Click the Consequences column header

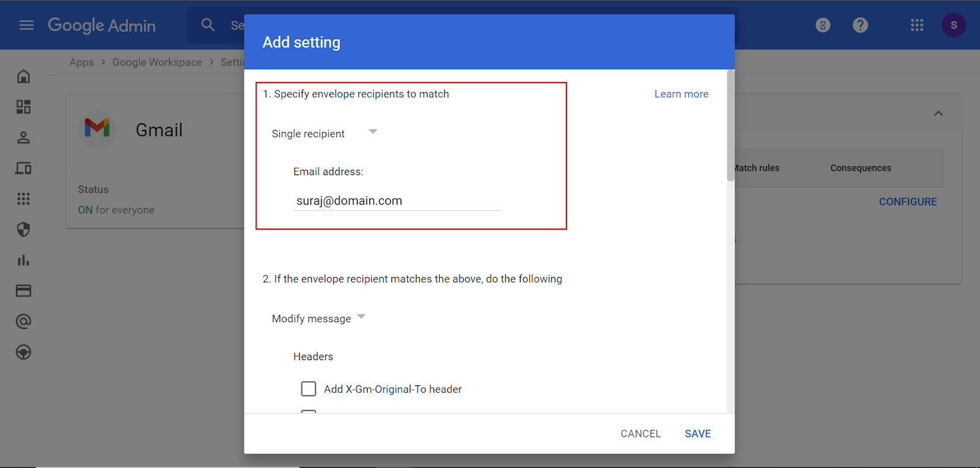tap(861, 168)
